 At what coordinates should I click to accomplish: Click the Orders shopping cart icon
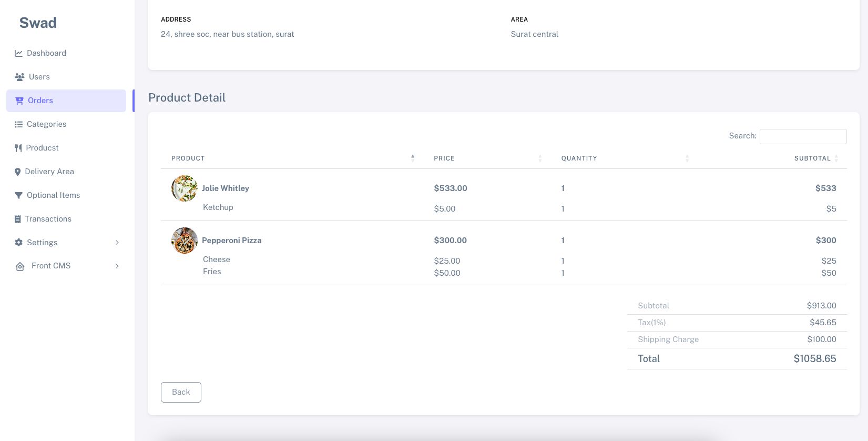(19, 101)
